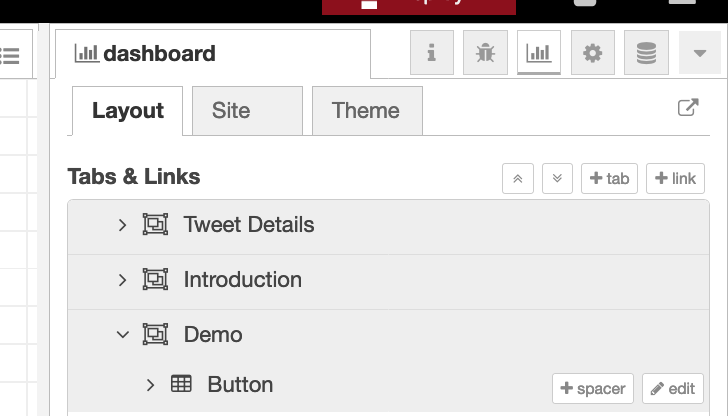This screenshot has width=728, height=416.
Task: Open configuration nodes gear icon
Action: pyautogui.click(x=593, y=53)
